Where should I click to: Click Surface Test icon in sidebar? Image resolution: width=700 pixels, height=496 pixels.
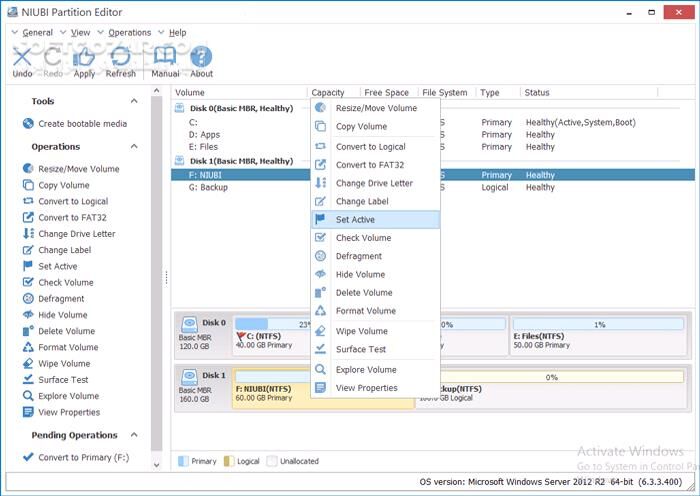[28, 379]
